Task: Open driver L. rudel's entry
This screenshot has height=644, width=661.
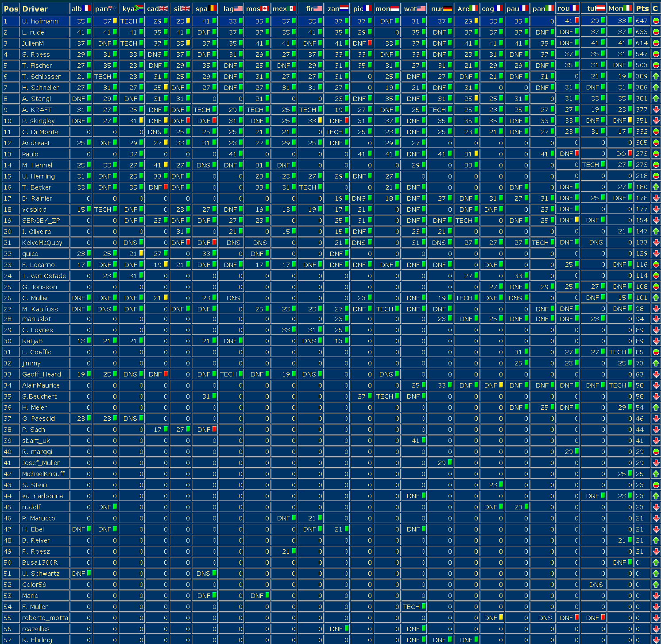Action: click(34, 32)
